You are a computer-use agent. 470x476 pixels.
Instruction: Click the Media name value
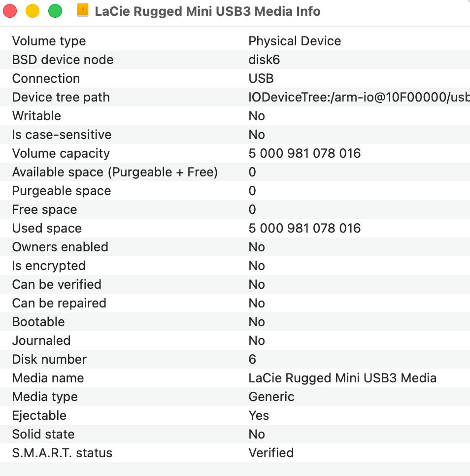pos(342,378)
